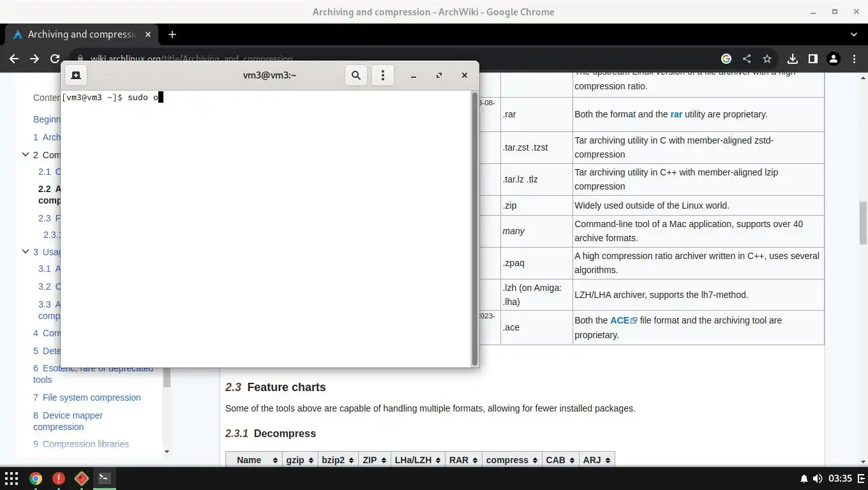Bookmark this page with the star
The image size is (868, 490).
tap(767, 59)
